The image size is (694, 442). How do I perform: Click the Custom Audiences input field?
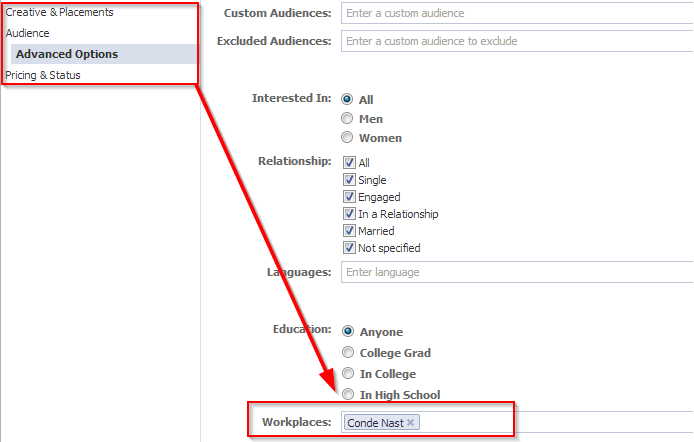517,13
